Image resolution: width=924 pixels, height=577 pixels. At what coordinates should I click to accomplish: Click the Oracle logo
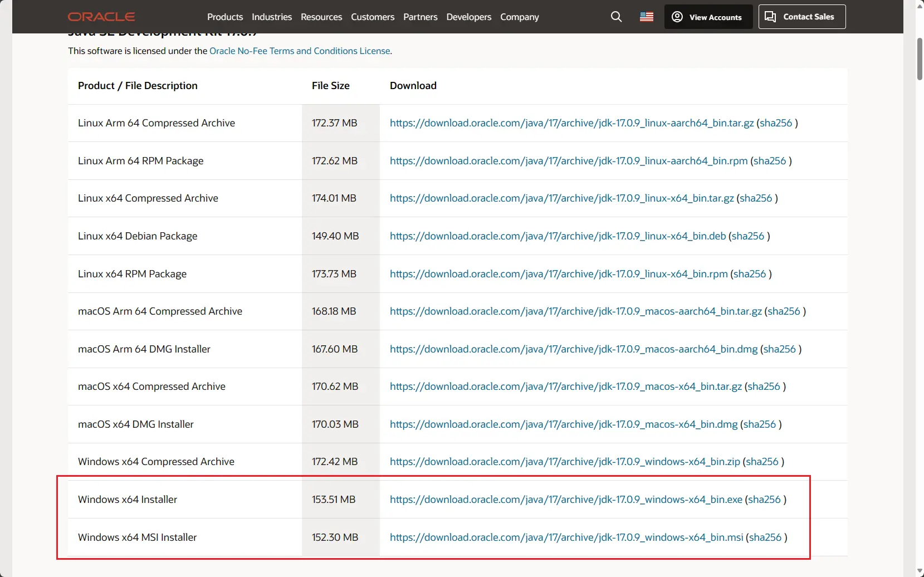(x=101, y=16)
